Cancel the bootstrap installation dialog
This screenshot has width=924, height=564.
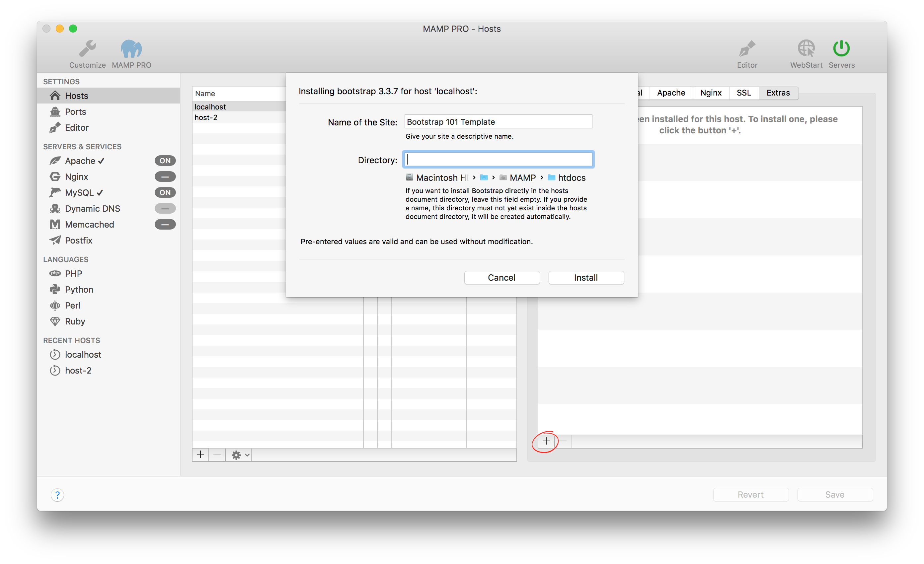coord(501,278)
